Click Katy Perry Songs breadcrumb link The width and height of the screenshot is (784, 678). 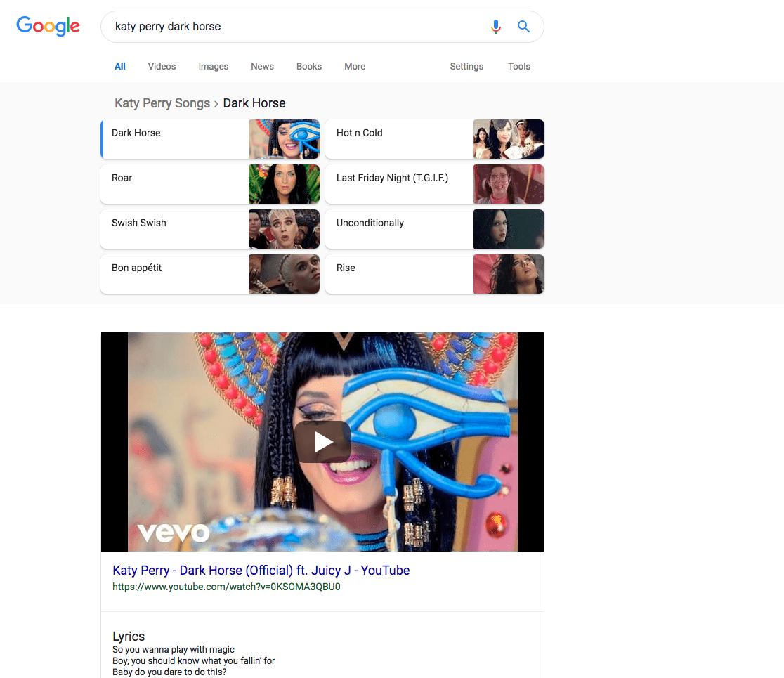coord(162,103)
